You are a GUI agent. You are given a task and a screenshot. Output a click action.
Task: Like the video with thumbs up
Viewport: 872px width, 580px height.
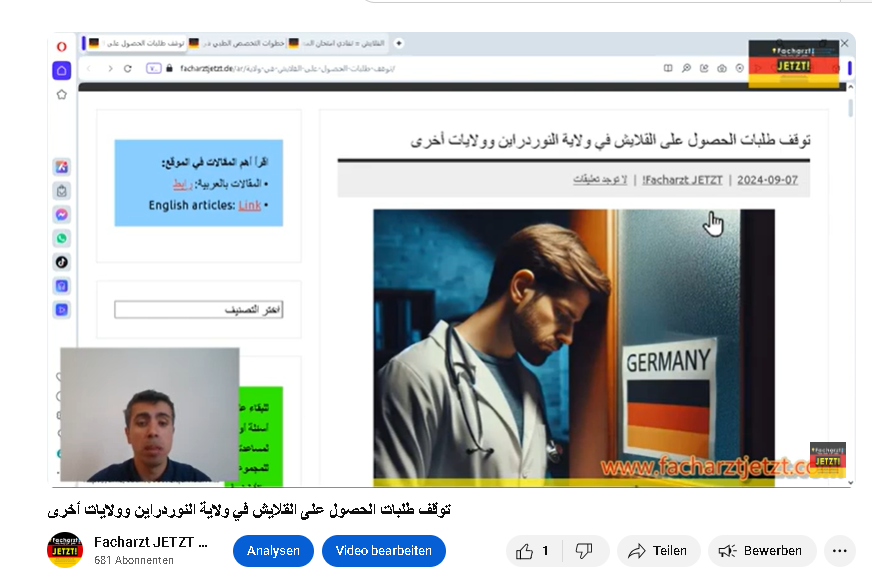(x=524, y=551)
